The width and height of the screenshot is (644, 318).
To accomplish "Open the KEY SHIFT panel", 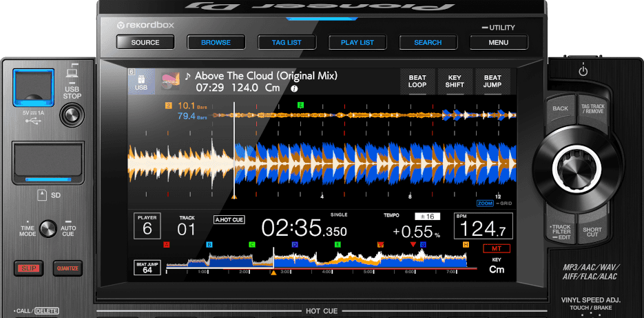I will tap(455, 81).
